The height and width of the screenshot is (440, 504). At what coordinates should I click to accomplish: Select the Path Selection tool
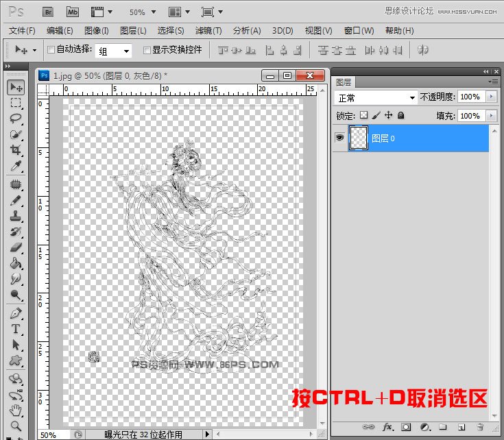(x=16, y=345)
